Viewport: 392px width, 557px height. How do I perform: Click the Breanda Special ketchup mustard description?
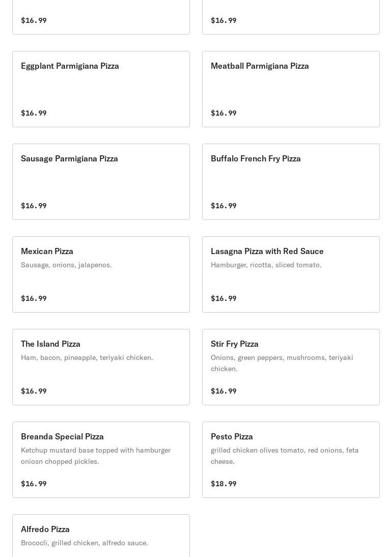pyautogui.click(x=96, y=456)
